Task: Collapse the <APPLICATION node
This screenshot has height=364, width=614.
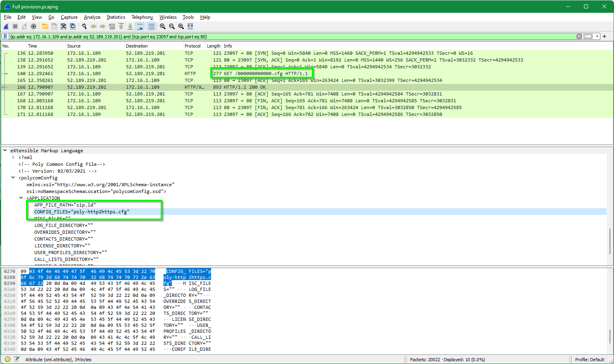Action: [x=21, y=198]
